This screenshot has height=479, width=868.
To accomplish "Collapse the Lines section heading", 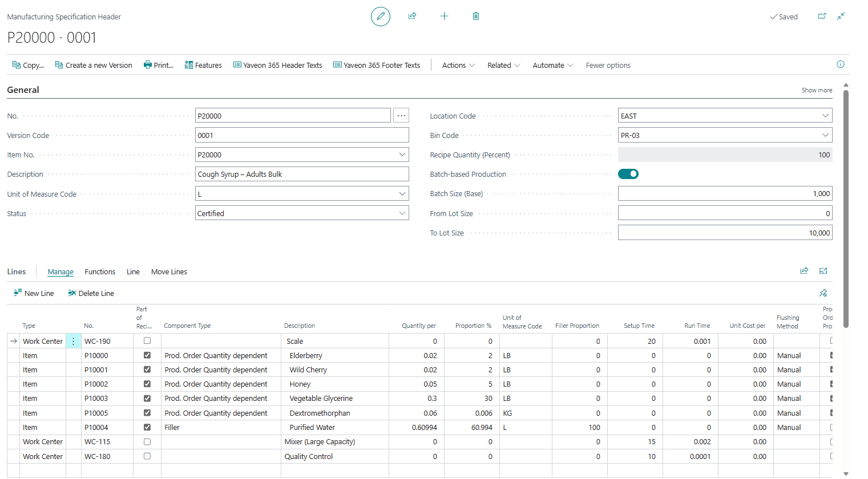I will 17,271.
